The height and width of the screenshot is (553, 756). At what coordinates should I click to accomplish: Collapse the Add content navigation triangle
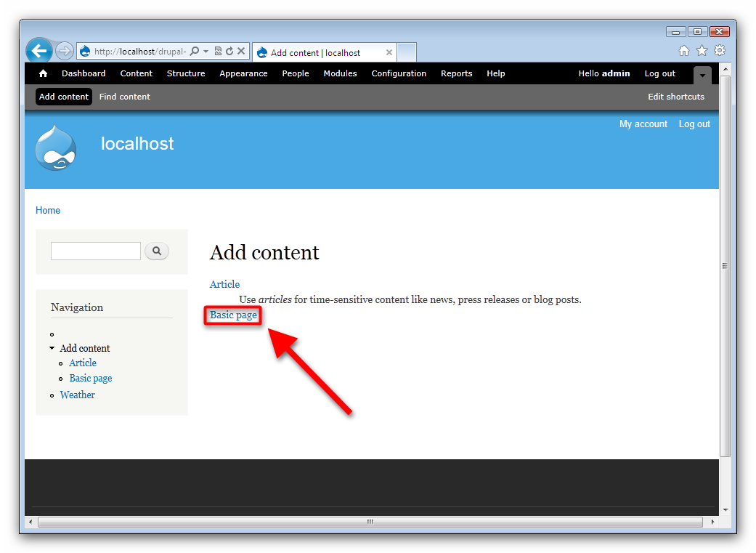pyautogui.click(x=52, y=348)
